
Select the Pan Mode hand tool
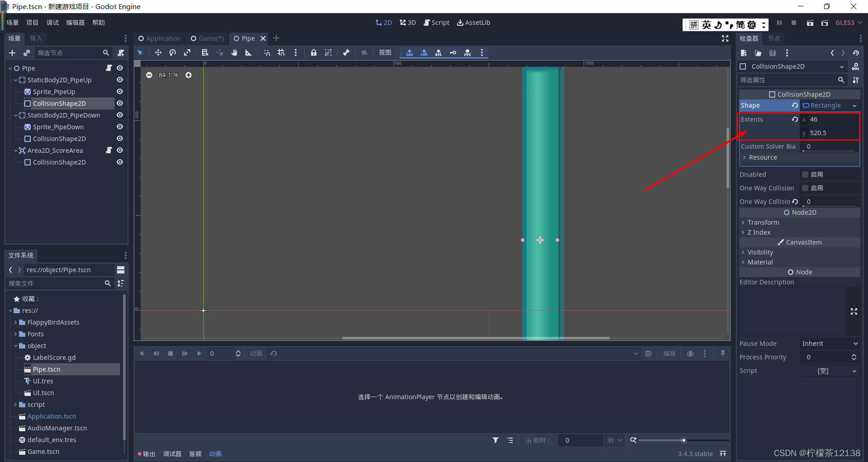pyautogui.click(x=234, y=53)
